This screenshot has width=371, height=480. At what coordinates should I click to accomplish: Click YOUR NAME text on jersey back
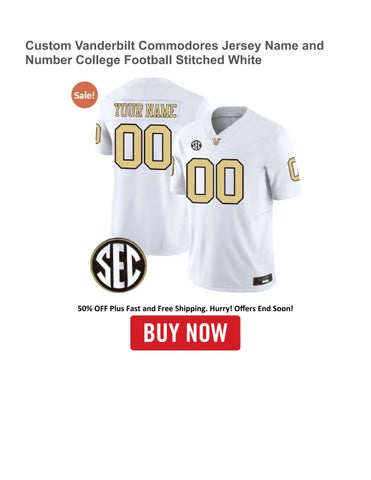[145, 111]
